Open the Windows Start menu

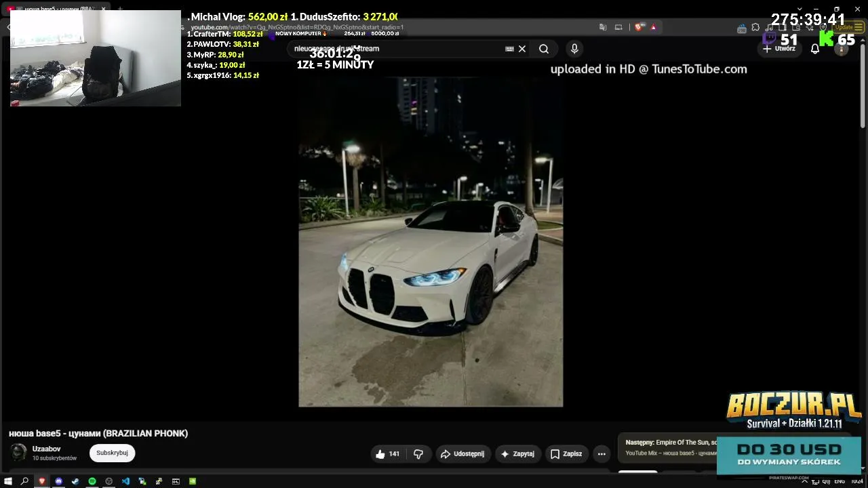[8, 481]
